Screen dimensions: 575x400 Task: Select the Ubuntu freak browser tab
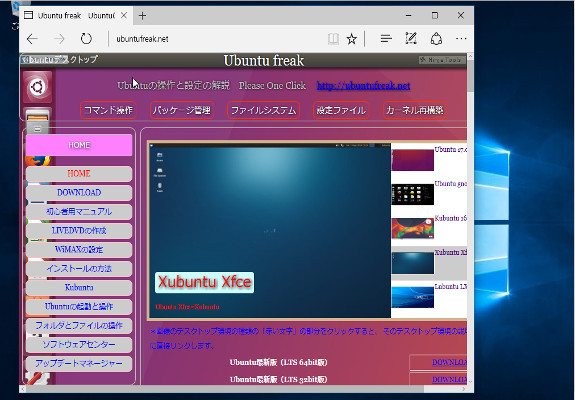pyautogui.click(x=75, y=15)
